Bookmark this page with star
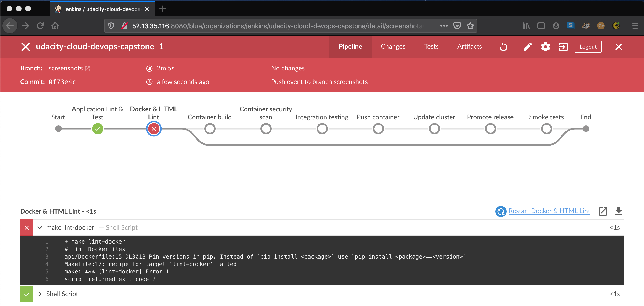The image size is (644, 306). (x=470, y=26)
